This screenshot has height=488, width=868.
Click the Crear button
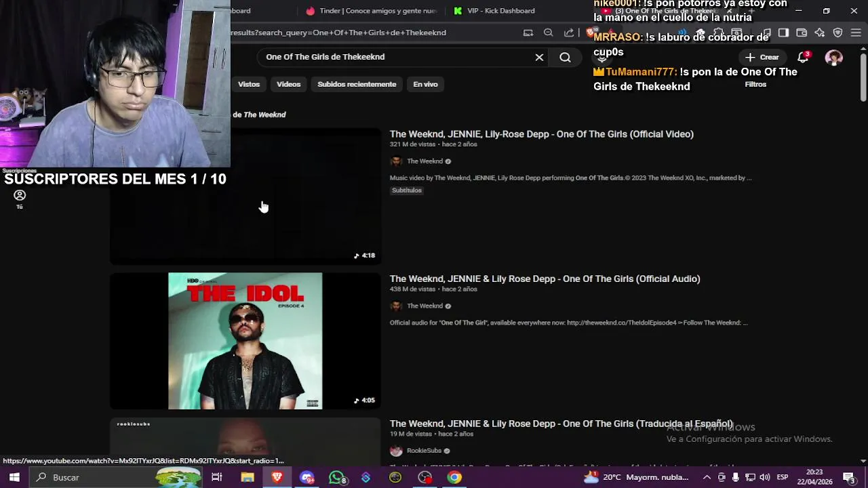coord(762,58)
